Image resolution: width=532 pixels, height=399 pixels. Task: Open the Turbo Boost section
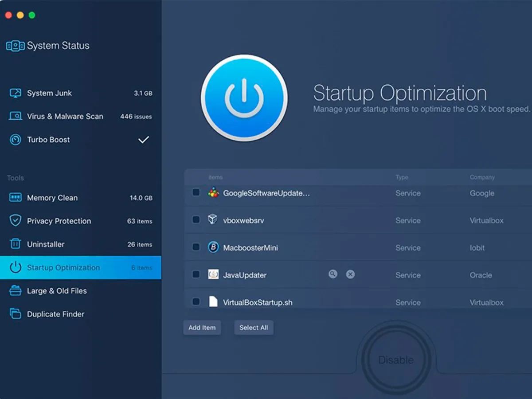coord(81,140)
